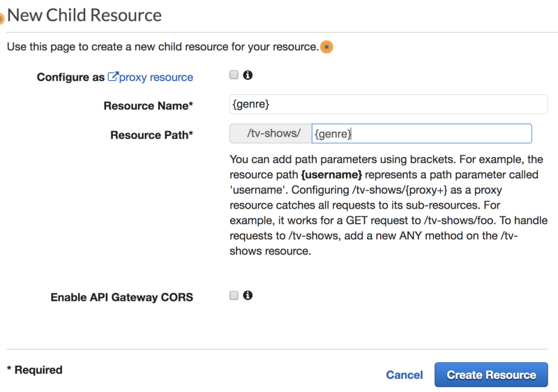Click the Enable API Gateway CORS label

[x=121, y=297]
